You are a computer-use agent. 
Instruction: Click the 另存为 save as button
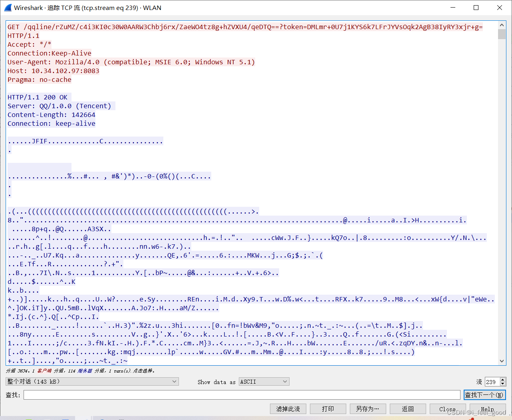click(368, 409)
